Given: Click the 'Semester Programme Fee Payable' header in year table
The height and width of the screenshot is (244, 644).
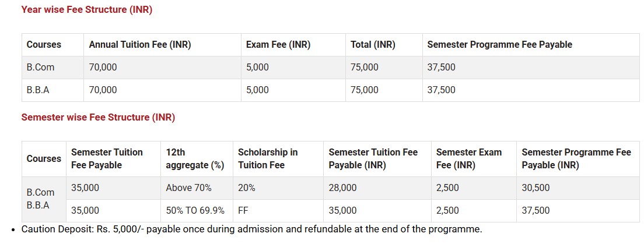Looking at the screenshot, I should pyautogui.click(x=499, y=45).
